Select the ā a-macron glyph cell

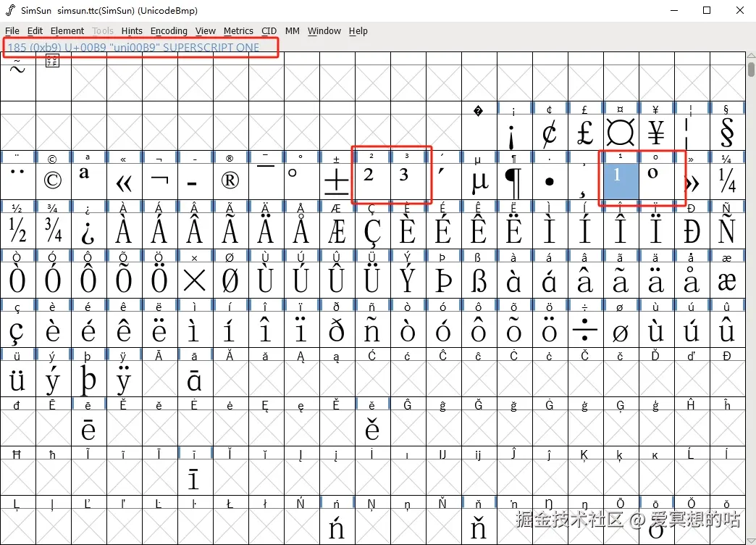click(196, 380)
